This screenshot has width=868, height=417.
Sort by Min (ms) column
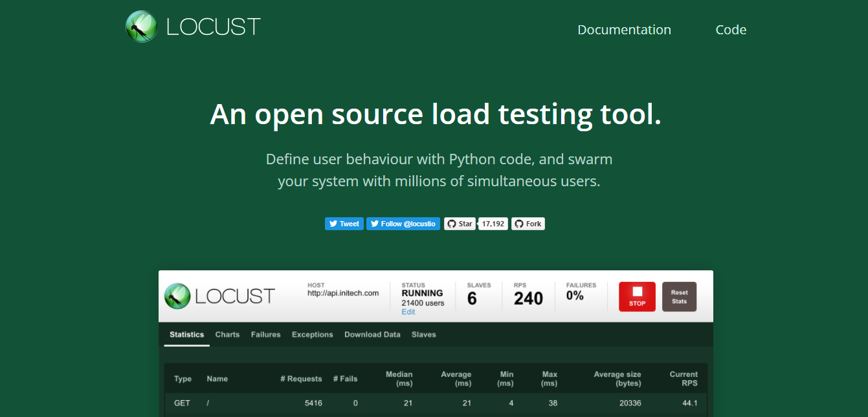pyautogui.click(x=506, y=379)
